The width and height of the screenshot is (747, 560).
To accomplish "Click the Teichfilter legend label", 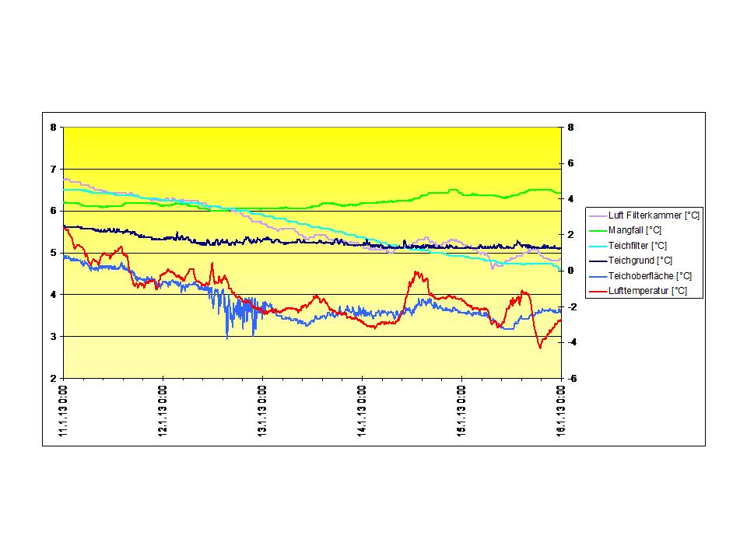I will click(x=637, y=246).
